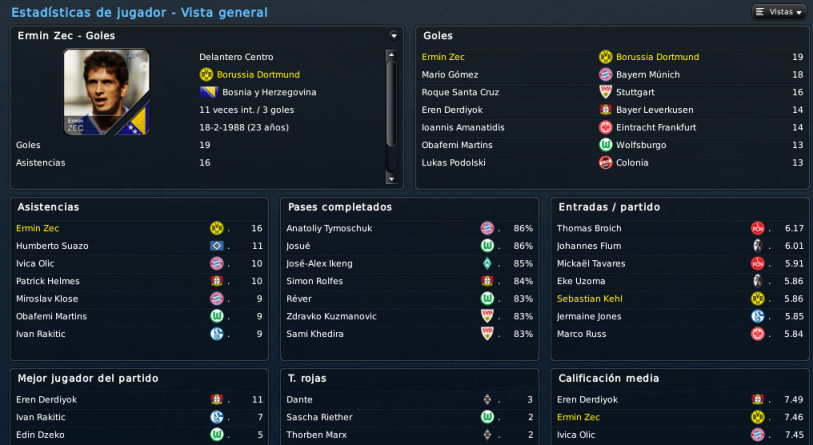This screenshot has width=813, height=445.
Task: Expand the Ermin Zec - Goles panel arrow
Action: (394, 36)
